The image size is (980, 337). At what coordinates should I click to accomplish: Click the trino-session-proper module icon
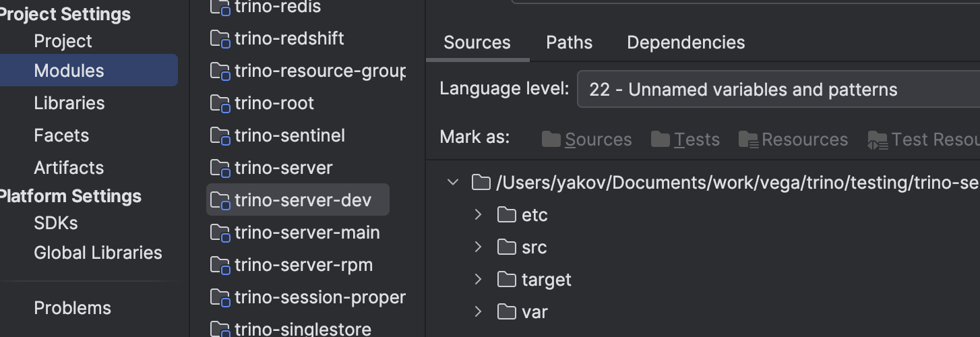(x=220, y=298)
